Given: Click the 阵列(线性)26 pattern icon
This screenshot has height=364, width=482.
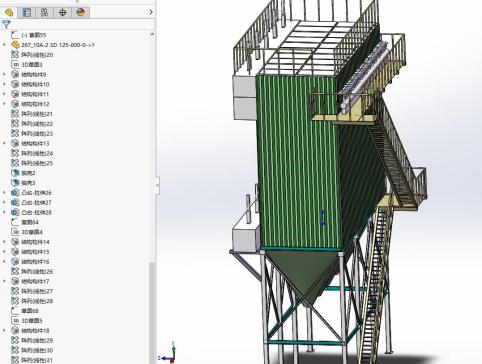Looking at the screenshot, I should pos(15,271).
